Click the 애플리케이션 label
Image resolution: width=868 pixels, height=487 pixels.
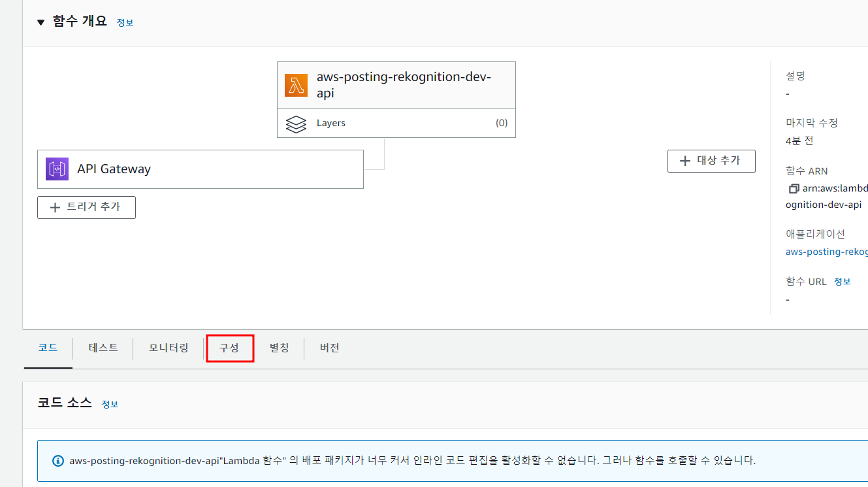[815, 234]
